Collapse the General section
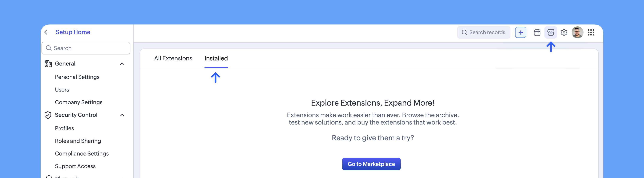The image size is (644, 178). (x=122, y=64)
